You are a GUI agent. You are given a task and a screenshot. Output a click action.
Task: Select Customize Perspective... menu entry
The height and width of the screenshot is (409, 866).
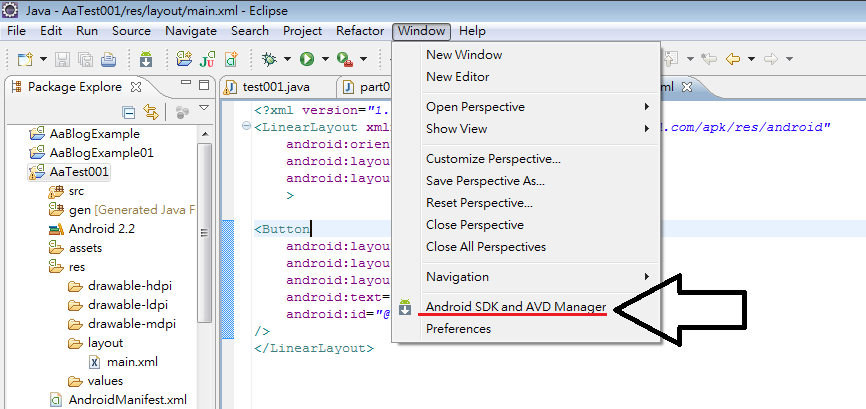pyautogui.click(x=526, y=159)
